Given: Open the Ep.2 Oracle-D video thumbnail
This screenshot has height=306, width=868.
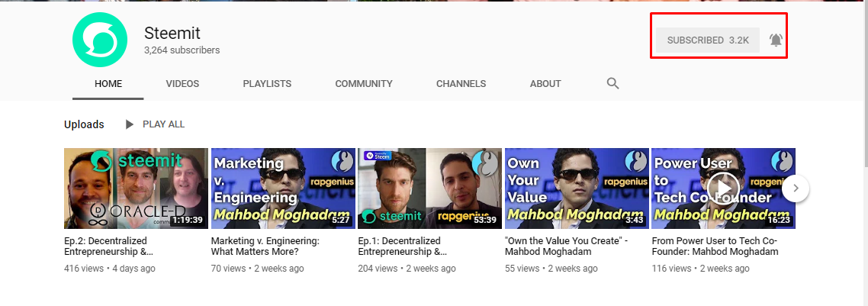Looking at the screenshot, I should (137, 188).
